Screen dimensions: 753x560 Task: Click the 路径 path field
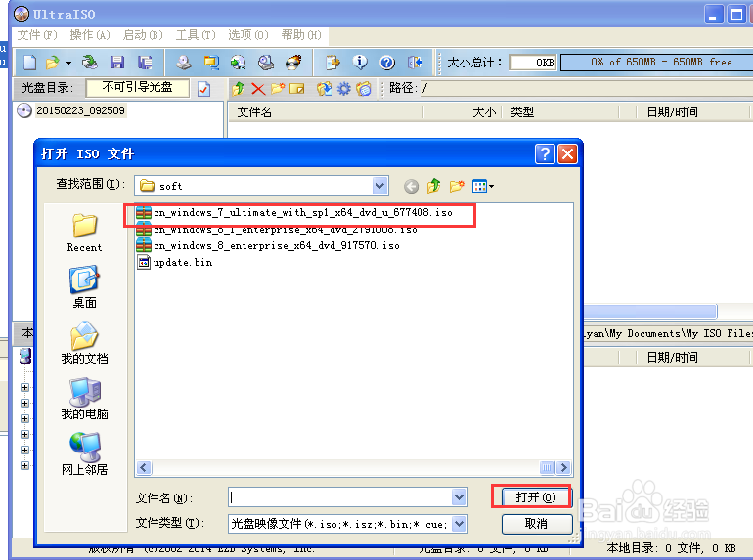(x=587, y=88)
